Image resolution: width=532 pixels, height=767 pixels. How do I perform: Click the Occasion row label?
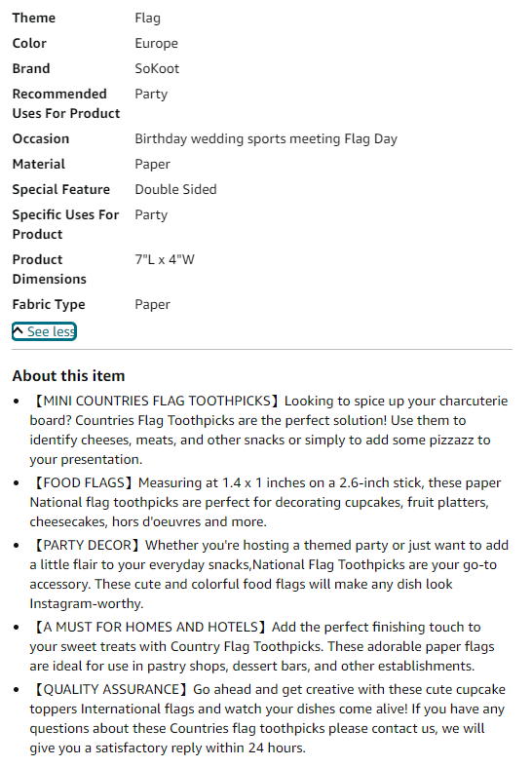coord(41,139)
